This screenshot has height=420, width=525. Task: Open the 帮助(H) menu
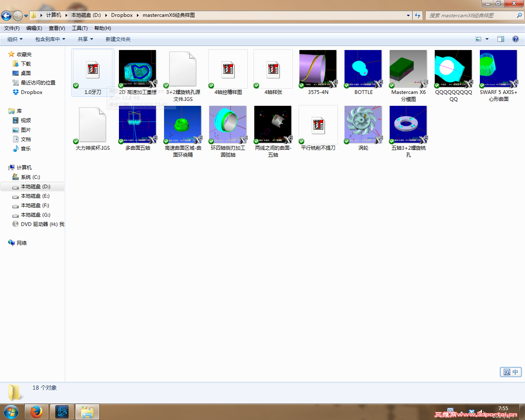(x=103, y=28)
